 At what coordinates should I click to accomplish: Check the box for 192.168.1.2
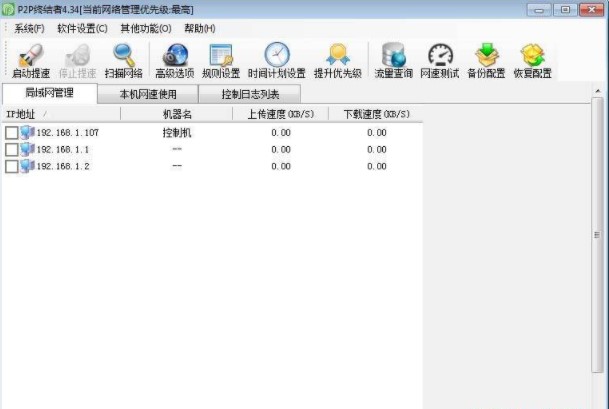click(12, 166)
